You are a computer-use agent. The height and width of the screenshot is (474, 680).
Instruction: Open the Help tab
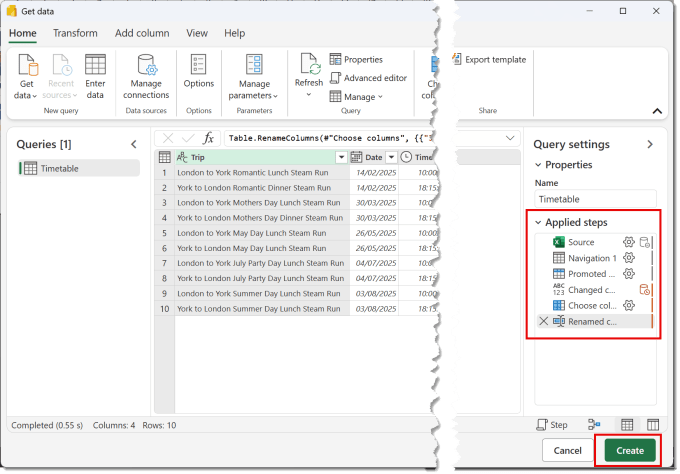pyautogui.click(x=235, y=33)
